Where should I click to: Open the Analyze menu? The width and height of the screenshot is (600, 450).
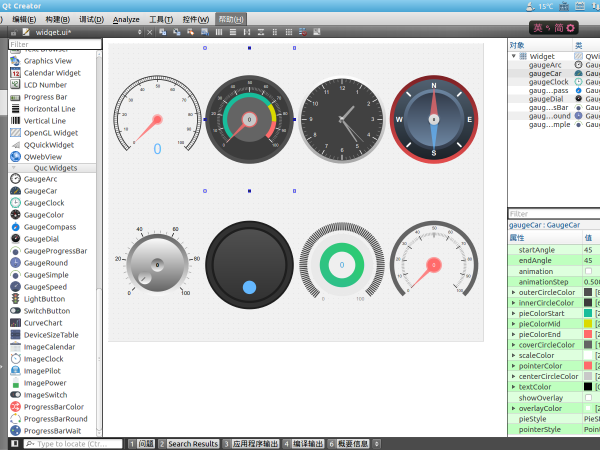pos(126,19)
